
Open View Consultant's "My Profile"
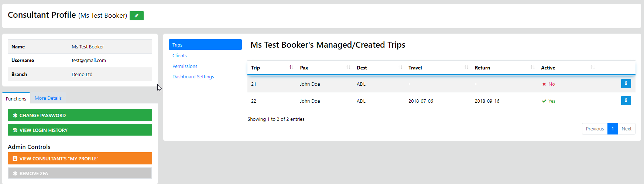click(80, 159)
